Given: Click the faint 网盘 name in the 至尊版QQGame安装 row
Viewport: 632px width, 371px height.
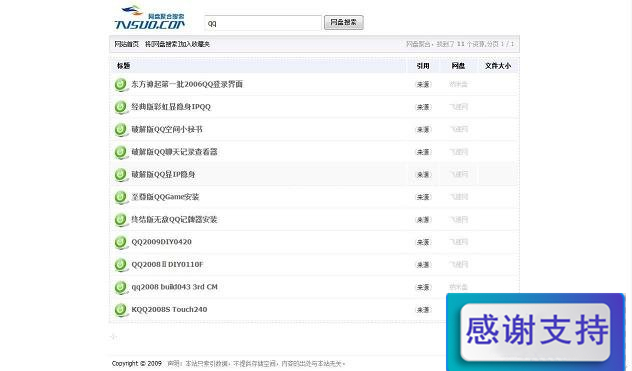Looking at the screenshot, I should (x=459, y=197).
